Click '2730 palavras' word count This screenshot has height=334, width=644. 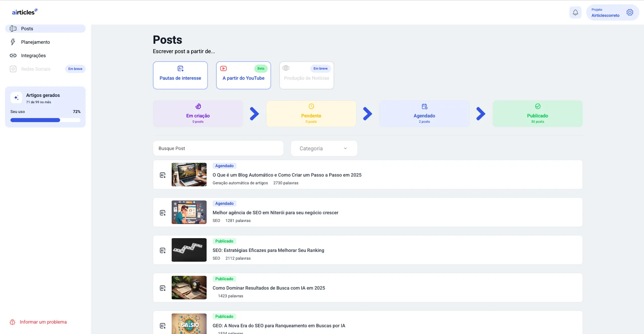pyautogui.click(x=286, y=183)
